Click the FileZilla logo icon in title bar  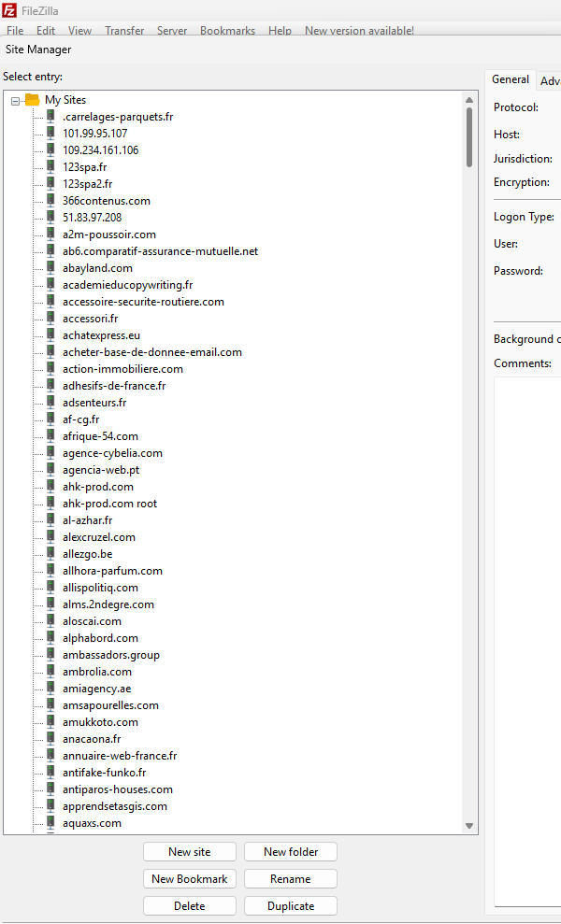click(x=8, y=10)
